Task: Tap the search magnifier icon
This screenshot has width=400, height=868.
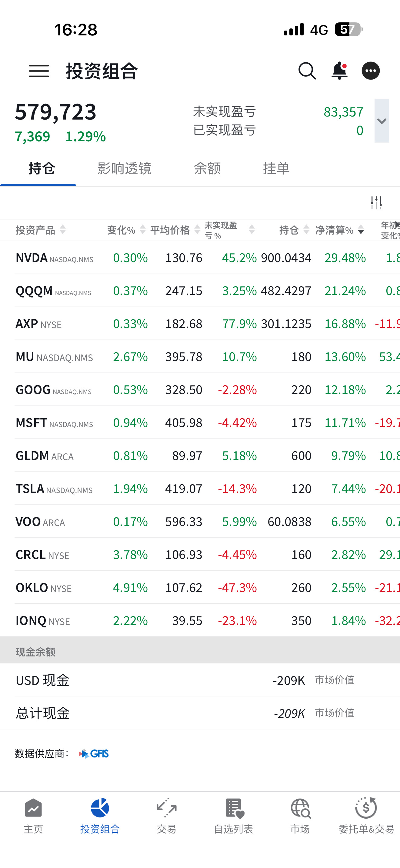Action: click(307, 71)
